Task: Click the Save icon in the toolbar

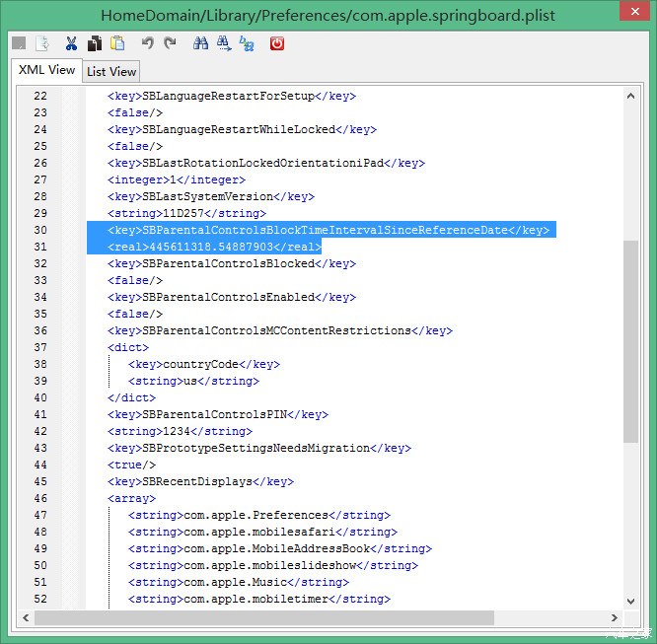Action: [19, 43]
